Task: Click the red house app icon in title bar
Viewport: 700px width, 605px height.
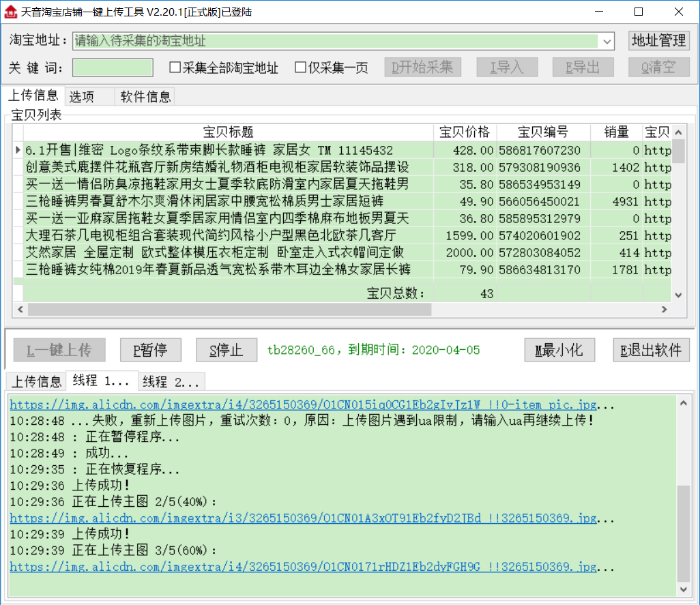Action: click(10, 12)
